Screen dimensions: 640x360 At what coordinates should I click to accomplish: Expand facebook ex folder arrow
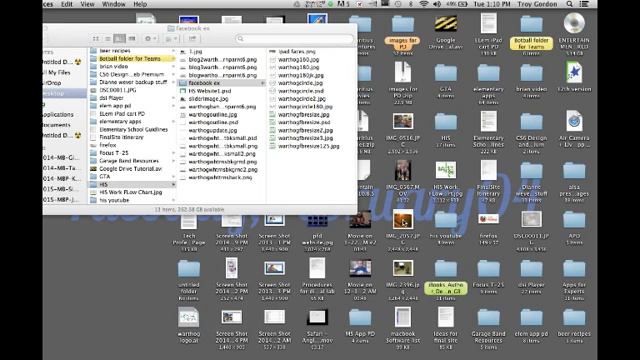263,83
